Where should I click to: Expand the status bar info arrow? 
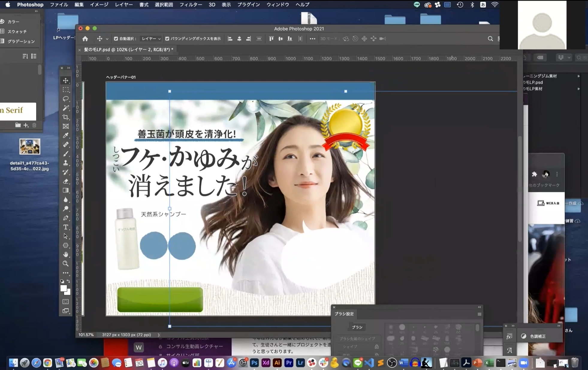click(x=159, y=335)
